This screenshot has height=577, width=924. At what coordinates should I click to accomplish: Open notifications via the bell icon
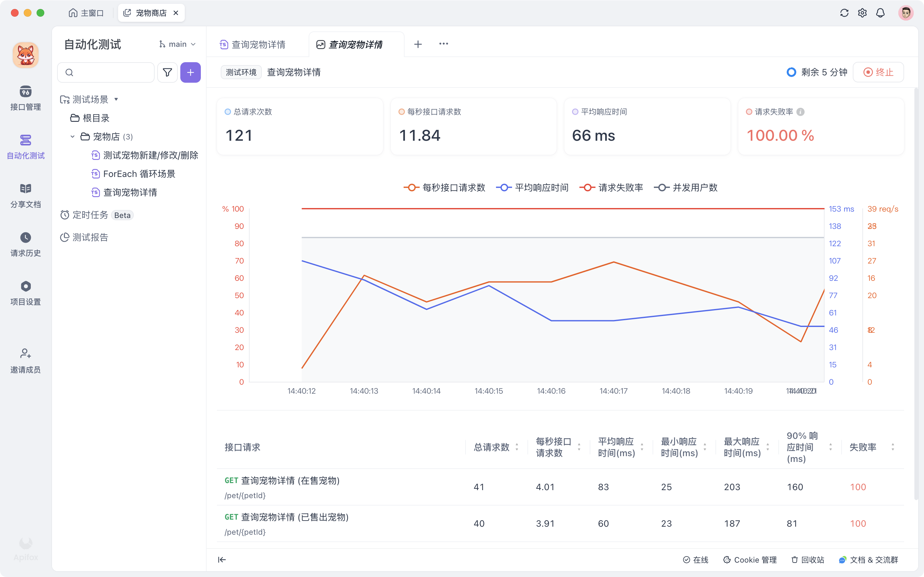[880, 13]
